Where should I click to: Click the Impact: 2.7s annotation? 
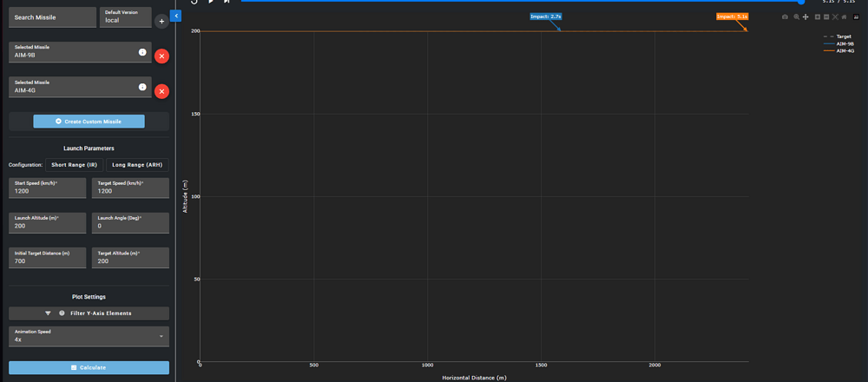coord(545,16)
